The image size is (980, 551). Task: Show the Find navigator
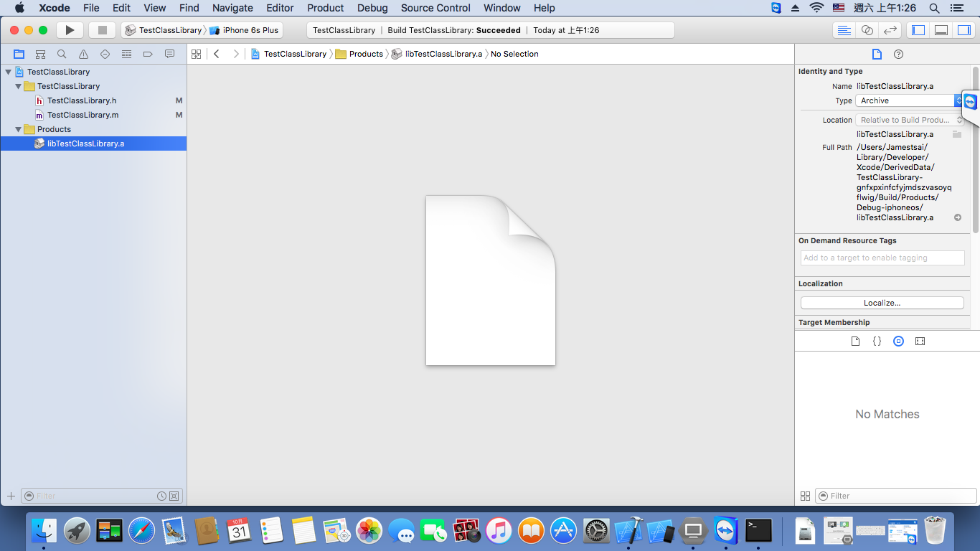click(62, 54)
